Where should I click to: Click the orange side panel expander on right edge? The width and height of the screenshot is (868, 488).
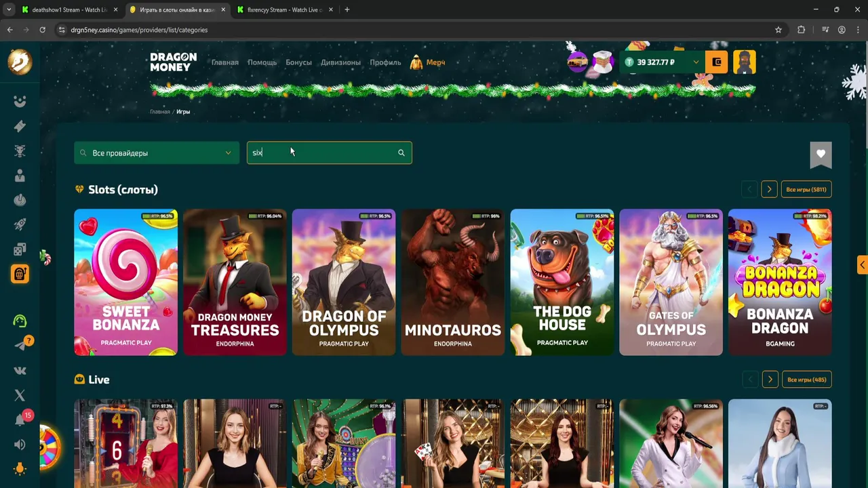862,265
